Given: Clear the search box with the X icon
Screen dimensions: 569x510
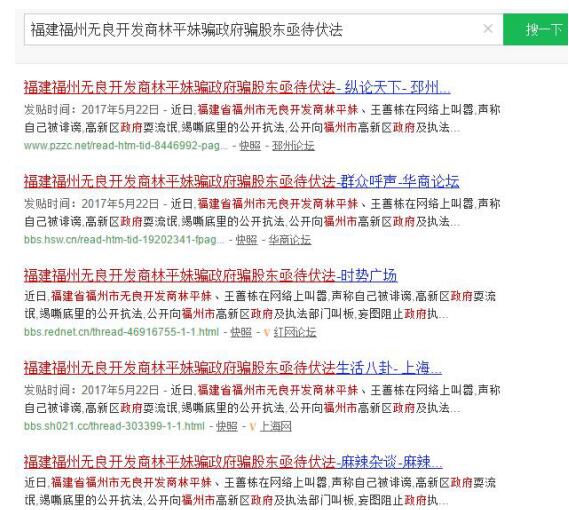Looking at the screenshot, I should click(488, 28).
